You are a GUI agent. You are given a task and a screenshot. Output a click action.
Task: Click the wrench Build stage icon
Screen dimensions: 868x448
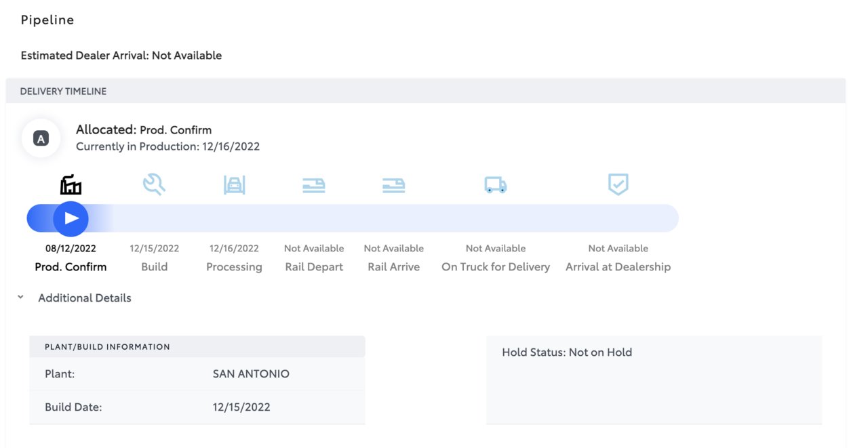(x=155, y=184)
